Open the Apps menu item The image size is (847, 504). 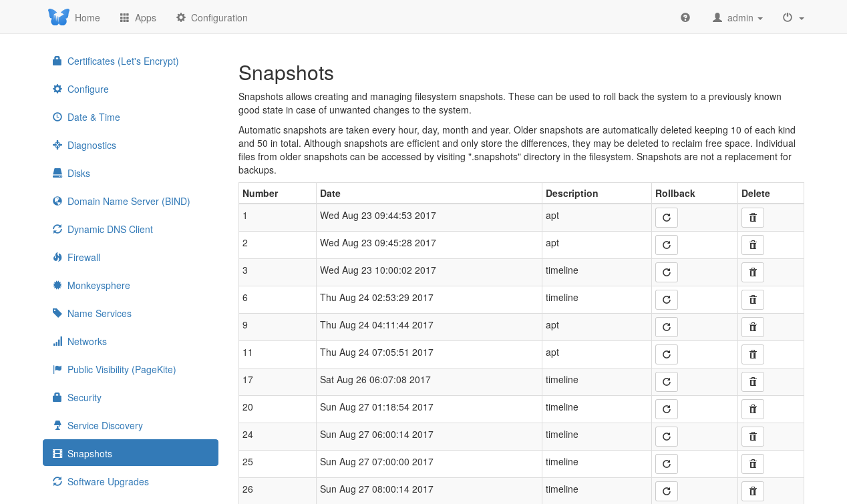[x=138, y=18]
